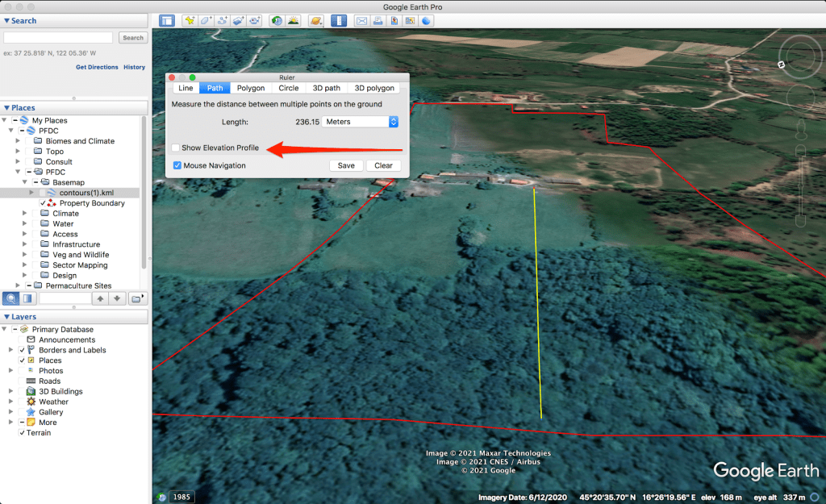Select the Veg and Wildlife folder
The image size is (826, 504).
tap(81, 255)
